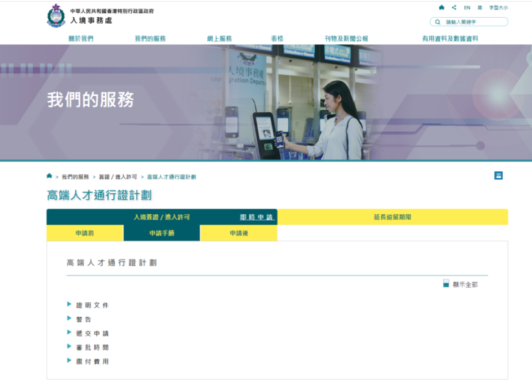Open the 申請手續 tab
This screenshot has width=532, height=392.
pos(161,233)
